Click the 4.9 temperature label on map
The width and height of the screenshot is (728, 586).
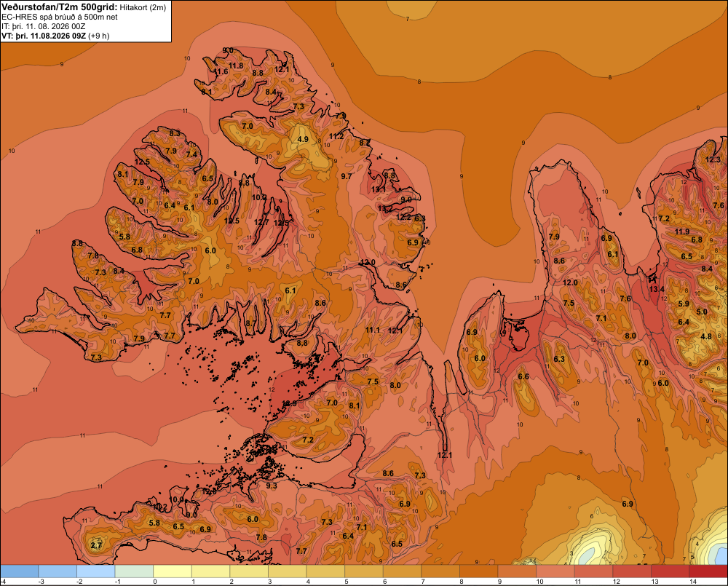(303, 139)
